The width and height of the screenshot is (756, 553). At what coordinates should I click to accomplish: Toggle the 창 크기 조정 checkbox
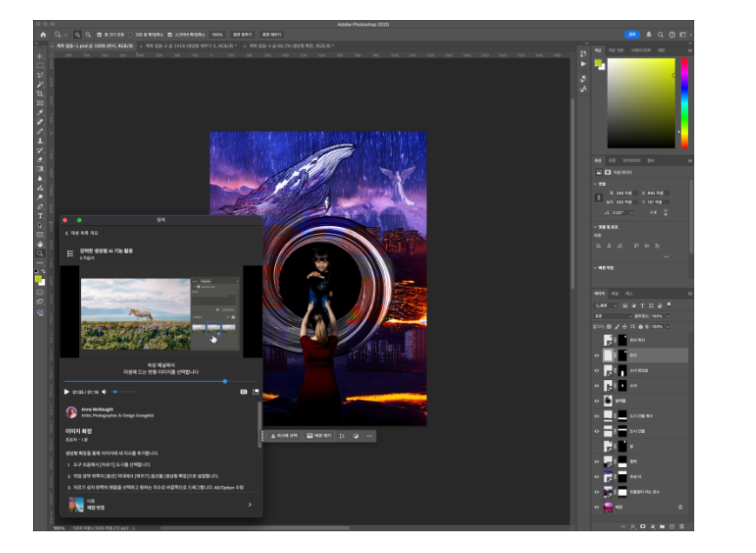pyautogui.click(x=99, y=35)
